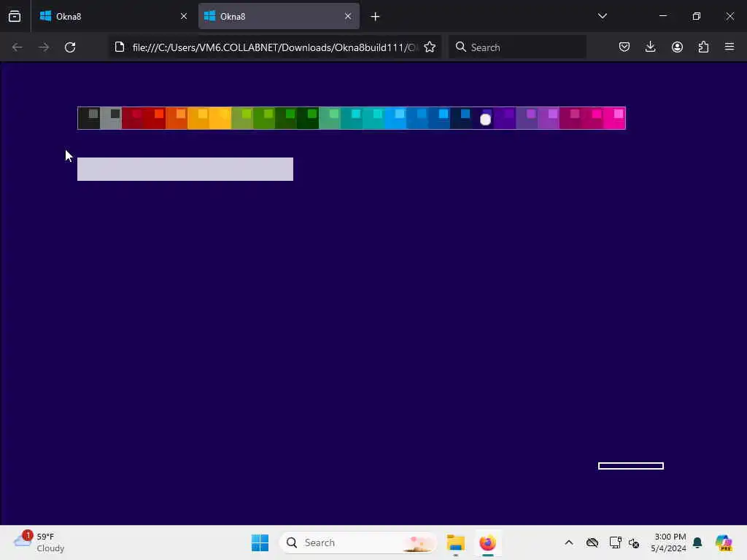Bookmark this page with the star
This screenshot has height=560, width=747.
[x=430, y=47]
